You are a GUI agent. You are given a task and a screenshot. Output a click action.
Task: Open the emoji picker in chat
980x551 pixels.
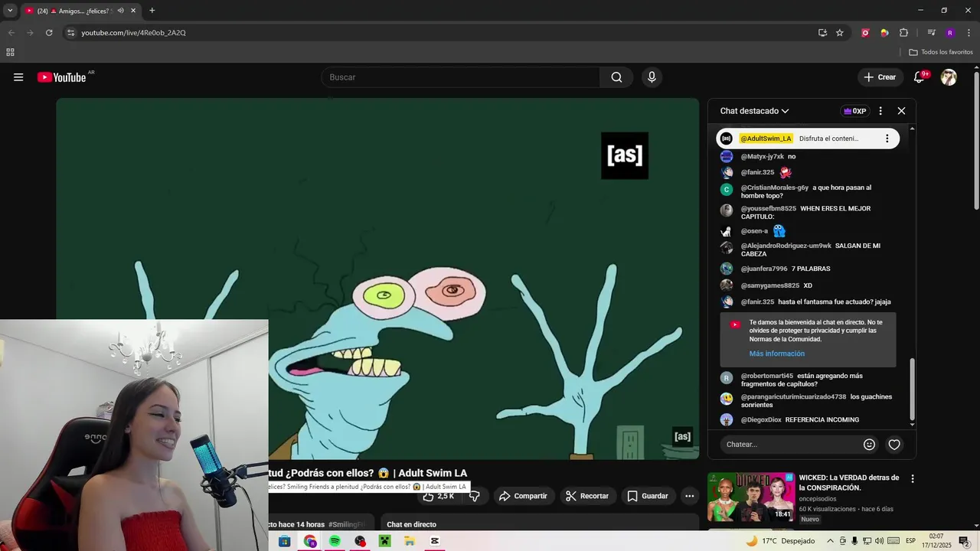click(869, 445)
